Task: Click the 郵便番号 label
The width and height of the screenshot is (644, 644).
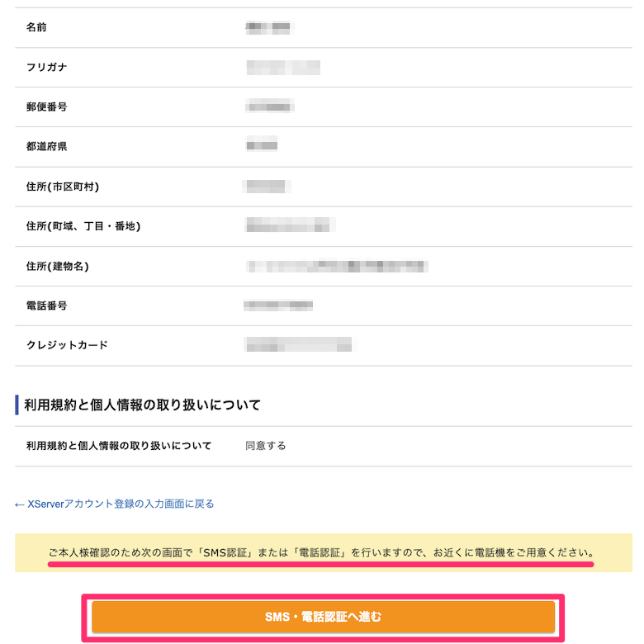Action: (46, 107)
